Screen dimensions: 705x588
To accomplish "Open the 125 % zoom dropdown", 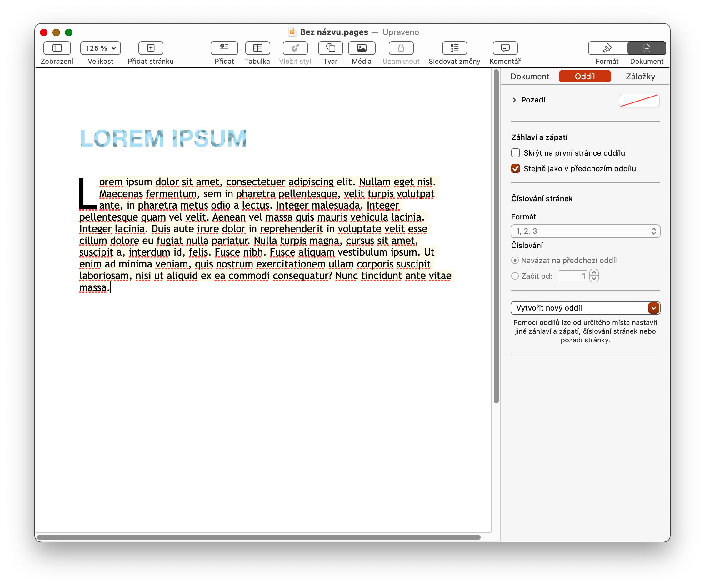I will [x=100, y=48].
